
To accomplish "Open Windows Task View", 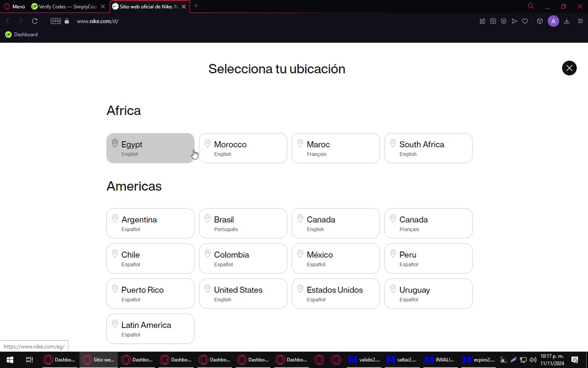I will click(29, 360).
